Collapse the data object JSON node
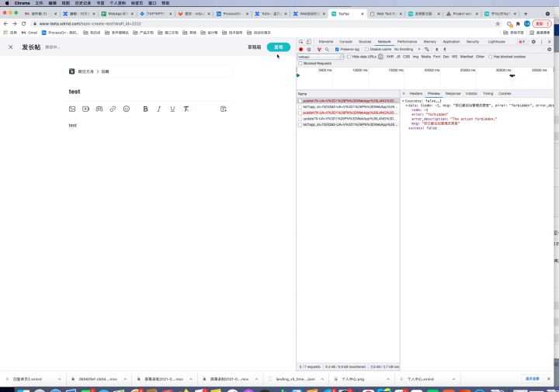559x392 pixels. (x=406, y=106)
